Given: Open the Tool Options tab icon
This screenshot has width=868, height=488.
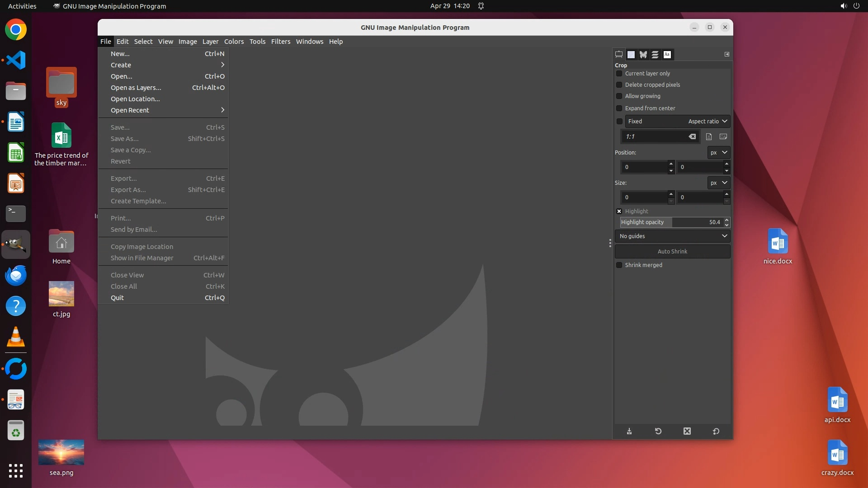Looking at the screenshot, I should 619,55.
